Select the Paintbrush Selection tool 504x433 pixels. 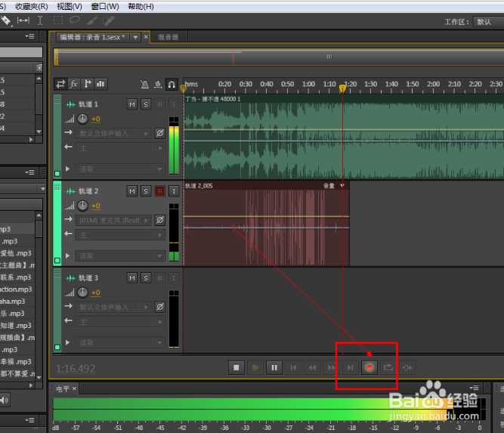(92, 20)
